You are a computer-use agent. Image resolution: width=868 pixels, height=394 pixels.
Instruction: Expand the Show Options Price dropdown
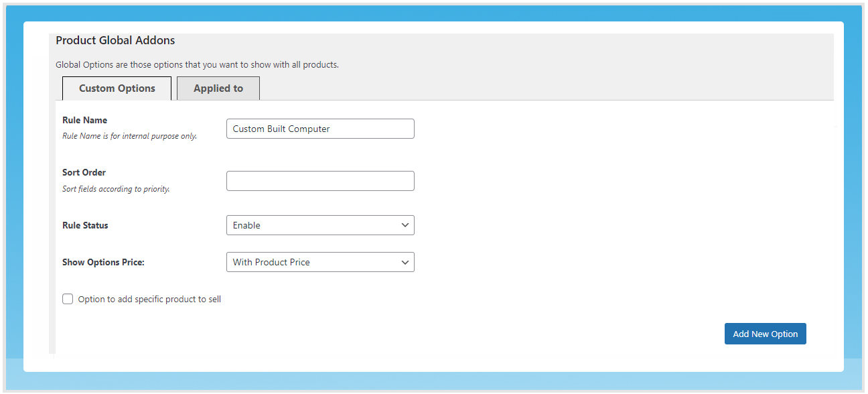320,262
